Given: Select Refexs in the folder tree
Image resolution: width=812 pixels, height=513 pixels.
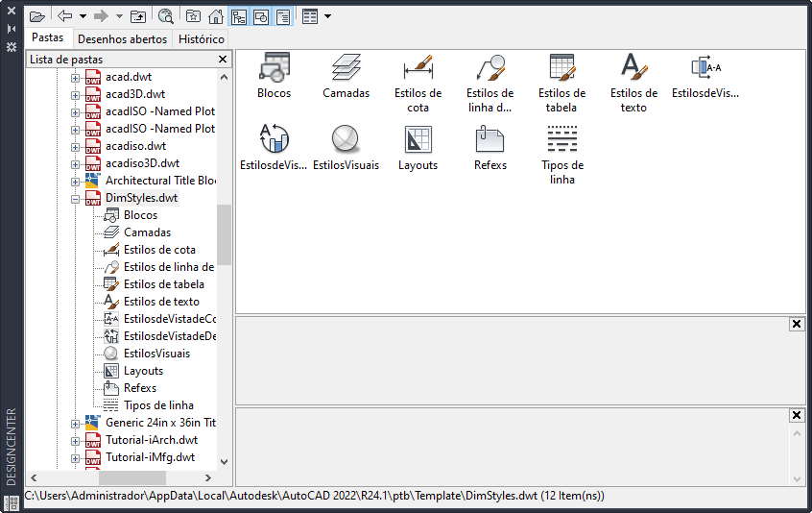Looking at the screenshot, I should point(140,388).
